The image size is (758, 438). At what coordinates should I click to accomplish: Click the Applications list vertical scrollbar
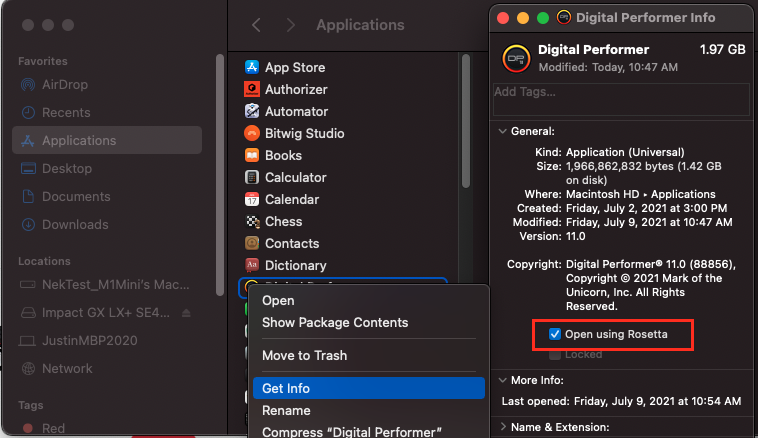click(x=465, y=120)
